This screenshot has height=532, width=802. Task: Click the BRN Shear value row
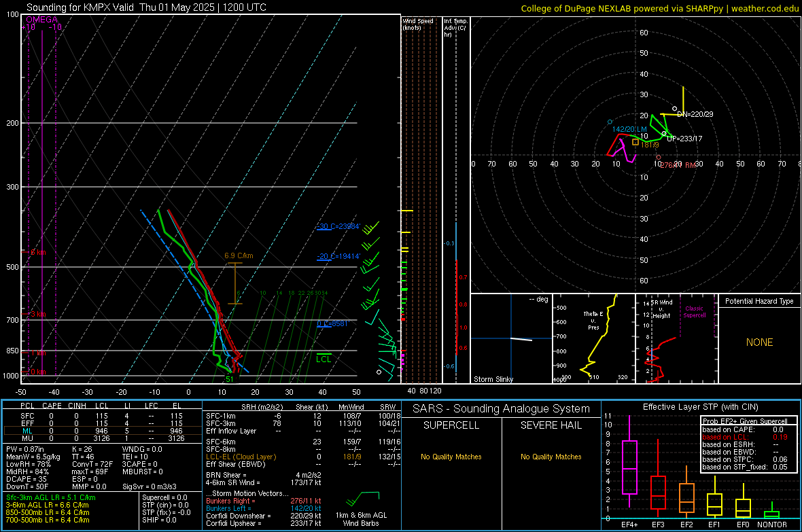pos(264,475)
